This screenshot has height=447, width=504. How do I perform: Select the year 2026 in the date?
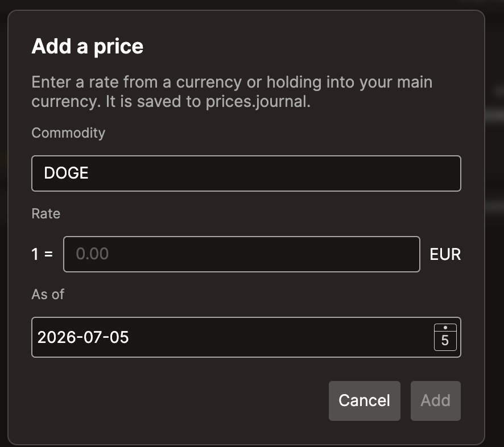click(x=57, y=337)
